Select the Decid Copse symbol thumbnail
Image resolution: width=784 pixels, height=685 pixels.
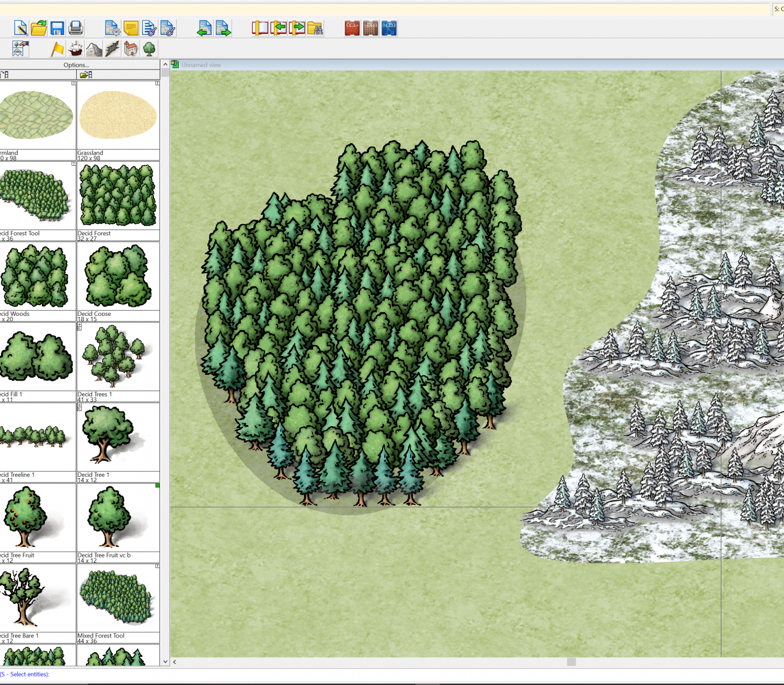coord(118,276)
